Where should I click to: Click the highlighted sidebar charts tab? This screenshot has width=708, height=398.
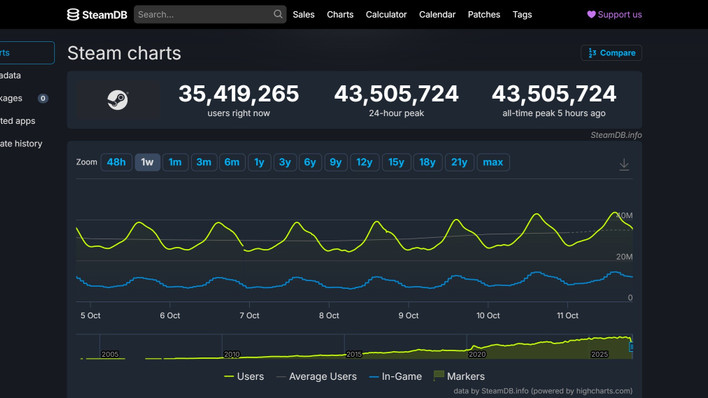tap(27, 52)
